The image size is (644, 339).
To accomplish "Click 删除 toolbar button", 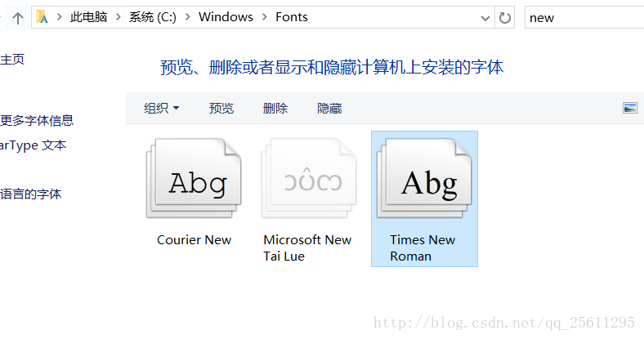I will pyautogui.click(x=275, y=109).
